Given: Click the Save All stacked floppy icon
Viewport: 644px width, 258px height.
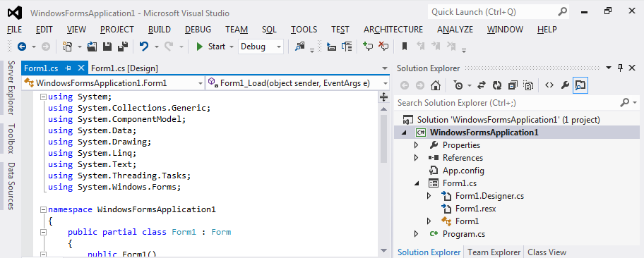Looking at the screenshot, I should 122,47.
